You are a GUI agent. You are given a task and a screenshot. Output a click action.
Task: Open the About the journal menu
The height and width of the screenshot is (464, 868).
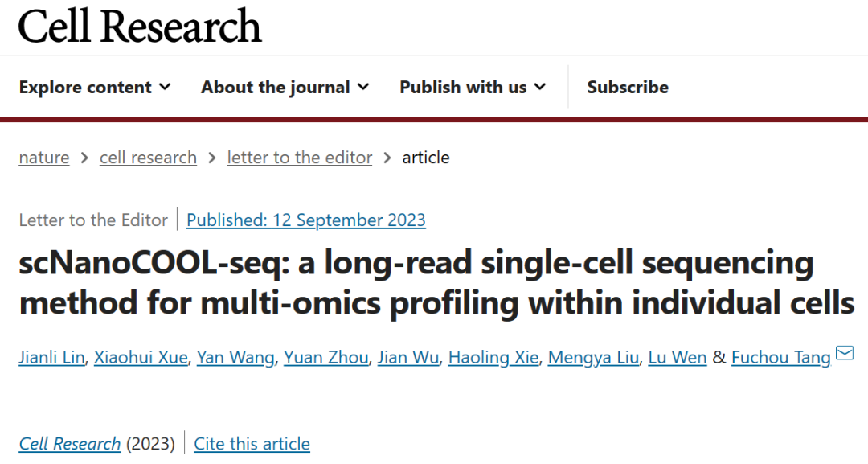click(x=276, y=87)
